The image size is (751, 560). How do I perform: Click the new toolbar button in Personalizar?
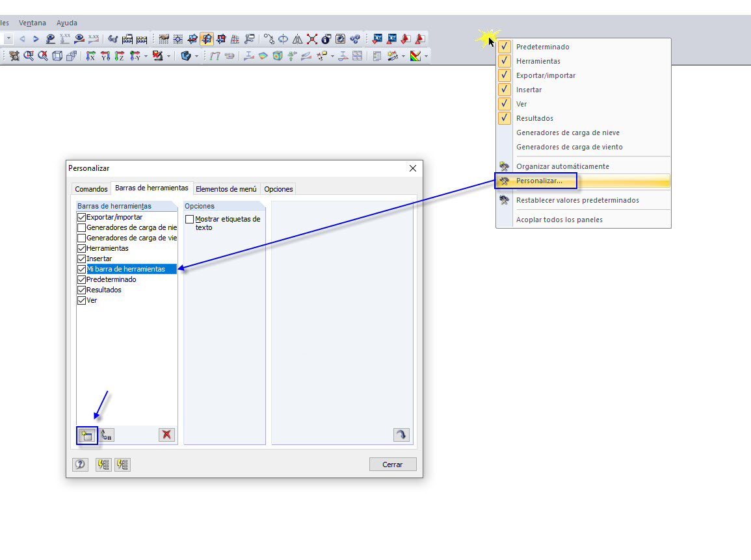(x=86, y=435)
